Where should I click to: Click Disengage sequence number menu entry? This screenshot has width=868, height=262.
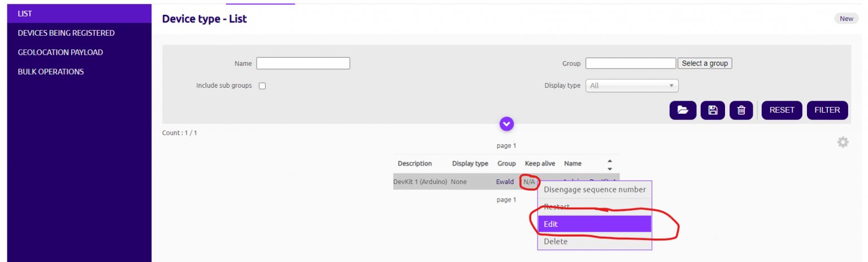click(594, 190)
